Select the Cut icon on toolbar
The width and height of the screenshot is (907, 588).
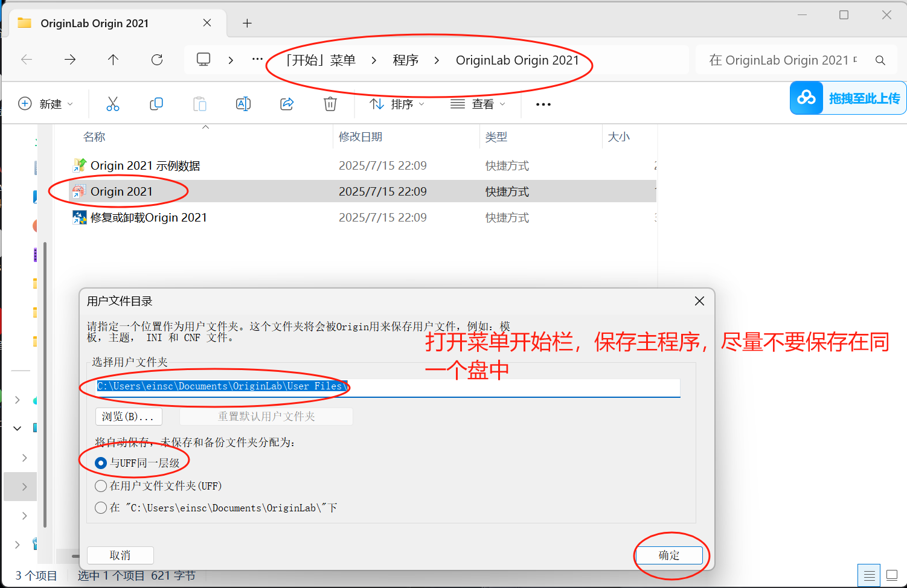(x=113, y=103)
